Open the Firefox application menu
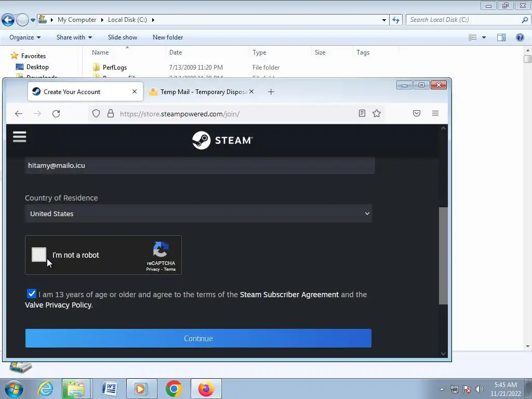 (x=435, y=113)
